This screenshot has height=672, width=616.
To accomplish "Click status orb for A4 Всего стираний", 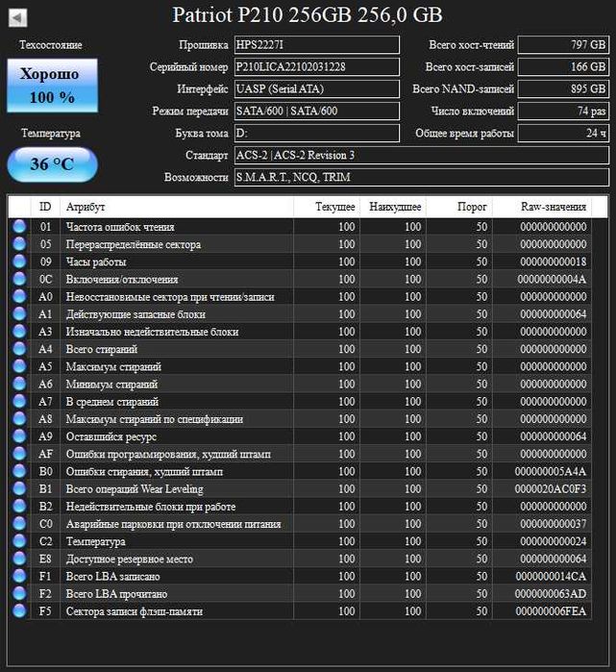I will [x=19, y=349].
